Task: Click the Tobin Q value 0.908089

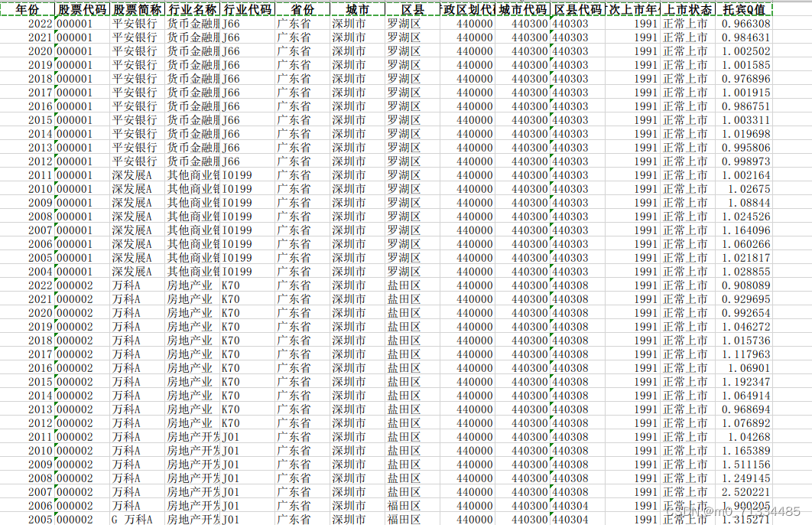Action: tap(744, 285)
